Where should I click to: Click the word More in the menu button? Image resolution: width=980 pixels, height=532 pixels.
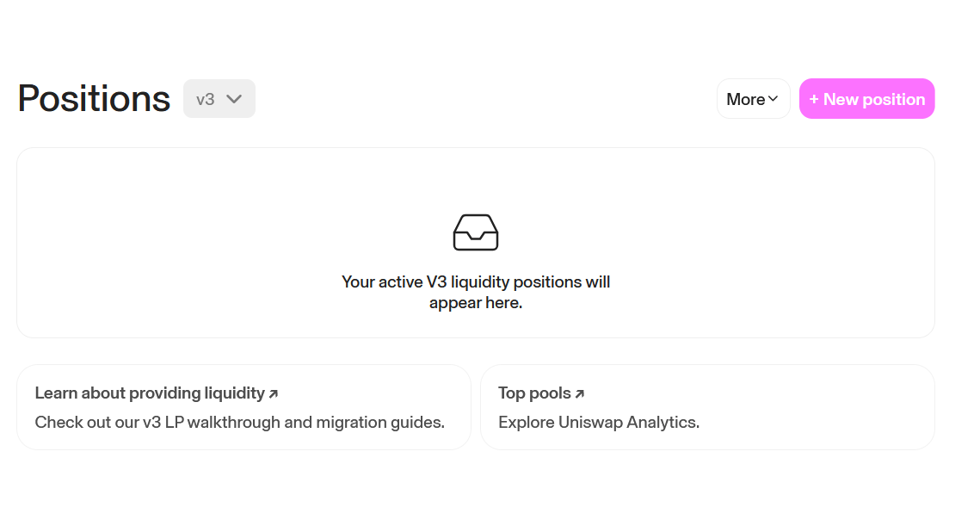pyautogui.click(x=745, y=99)
